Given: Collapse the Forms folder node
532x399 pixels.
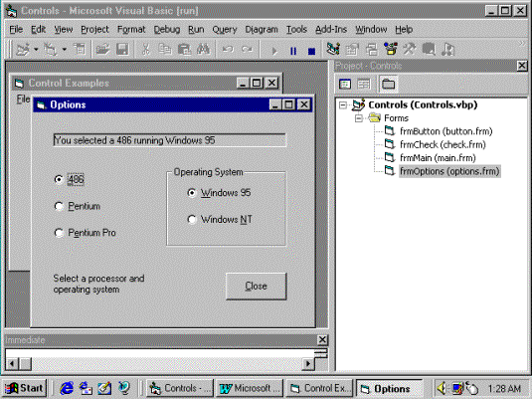Looking at the screenshot, I should coord(359,118).
